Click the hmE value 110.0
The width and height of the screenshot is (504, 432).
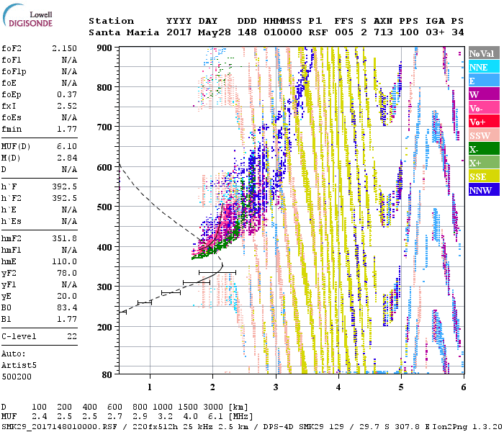coord(64,261)
